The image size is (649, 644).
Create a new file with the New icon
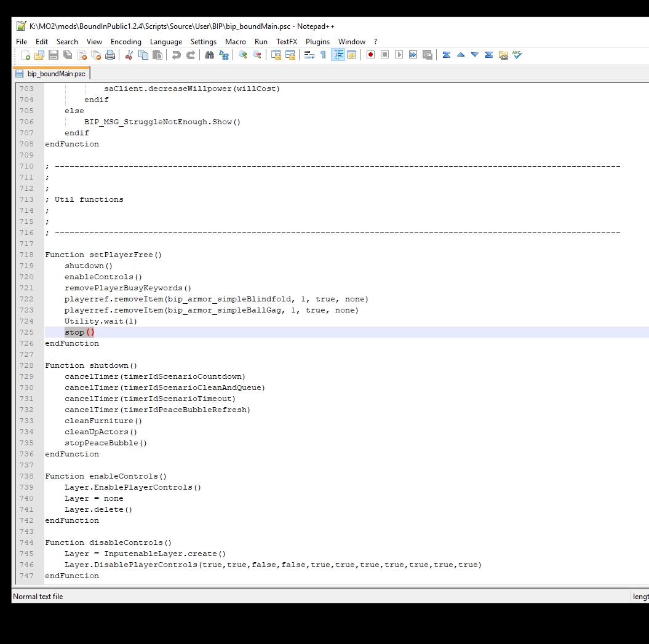(x=25, y=55)
